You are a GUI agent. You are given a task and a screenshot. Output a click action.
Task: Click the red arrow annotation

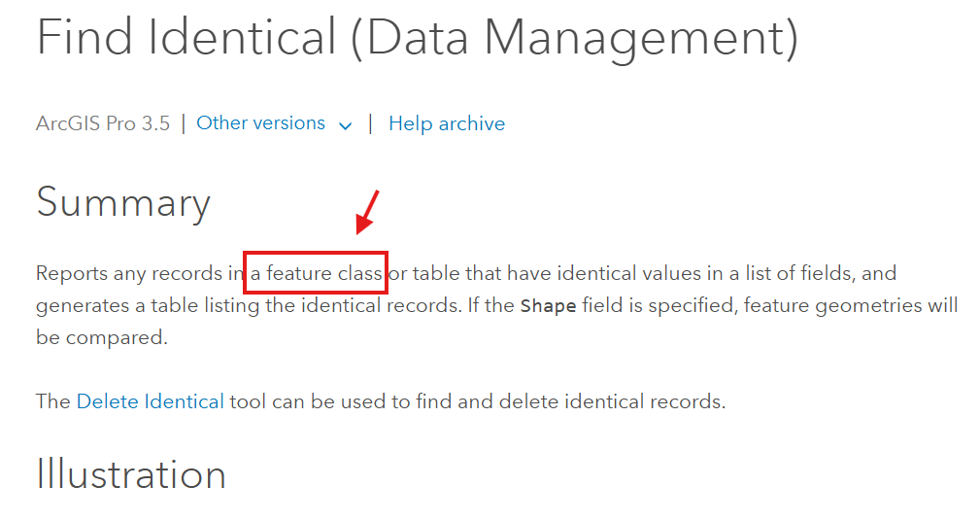pyautogui.click(x=367, y=212)
